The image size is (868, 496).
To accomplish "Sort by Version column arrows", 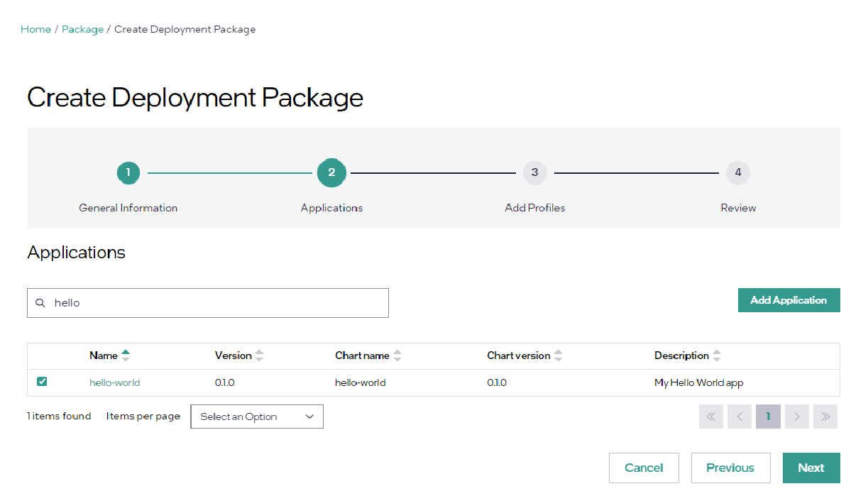I will click(259, 356).
